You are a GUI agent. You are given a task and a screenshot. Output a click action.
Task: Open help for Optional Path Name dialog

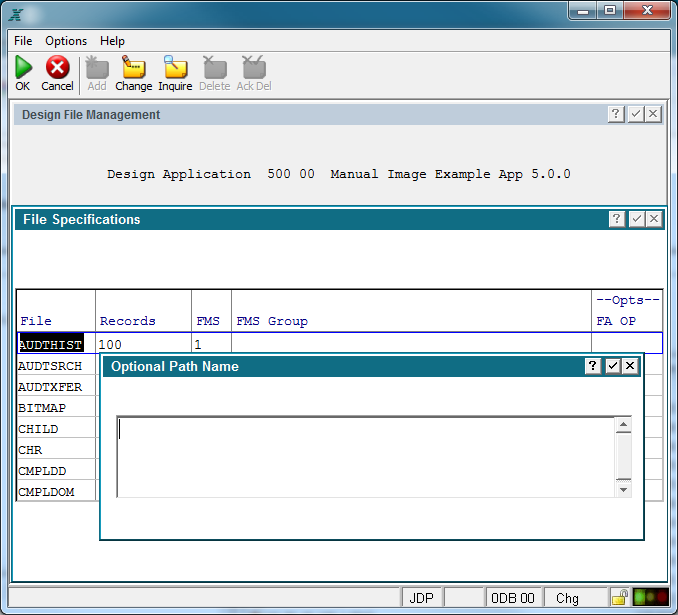pyautogui.click(x=593, y=366)
